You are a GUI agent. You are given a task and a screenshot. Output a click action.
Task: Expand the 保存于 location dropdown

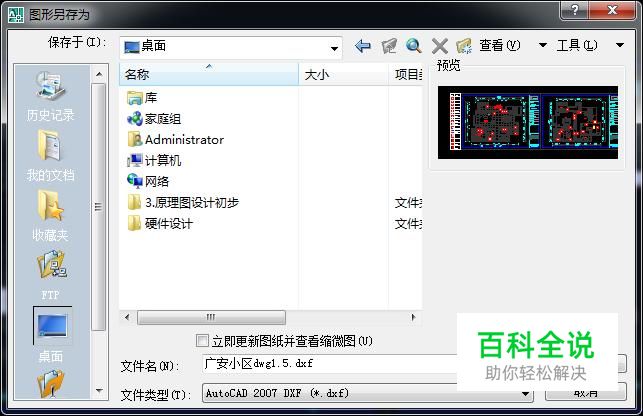(x=335, y=48)
